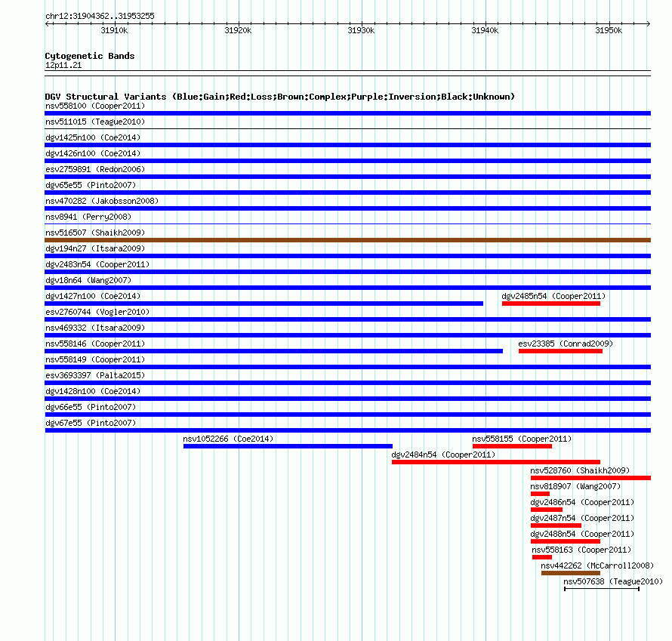The width and height of the screenshot is (672, 641).
Task: Click nsv8941 (Perry2008) variant label
Action: pyautogui.click(x=88, y=217)
